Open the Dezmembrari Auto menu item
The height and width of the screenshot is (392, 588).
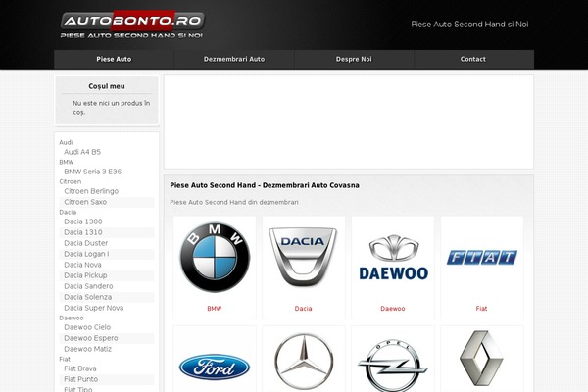click(234, 59)
